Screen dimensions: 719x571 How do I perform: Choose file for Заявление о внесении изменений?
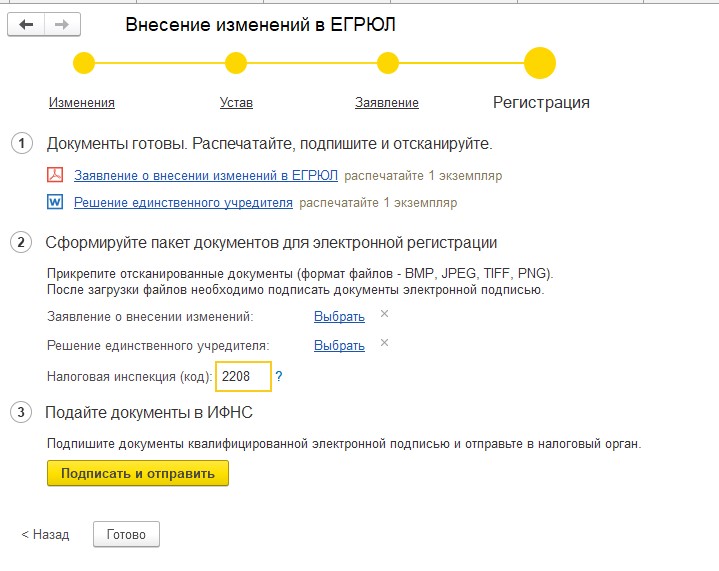pos(339,316)
